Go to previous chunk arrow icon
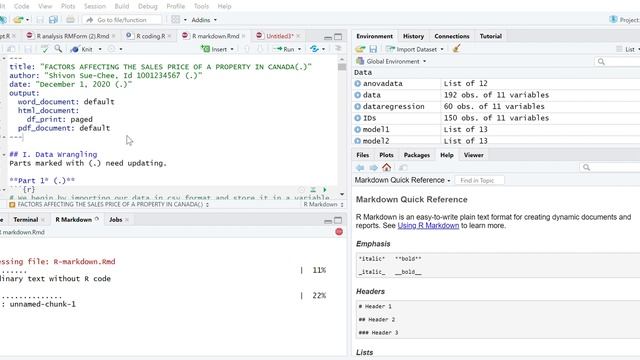640x360 pixels. (247, 49)
